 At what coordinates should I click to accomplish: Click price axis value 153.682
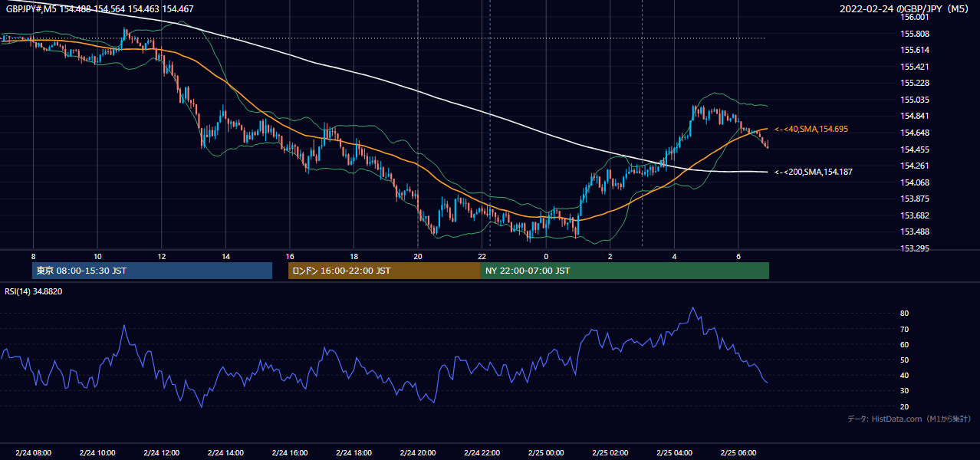pyautogui.click(x=915, y=215)
